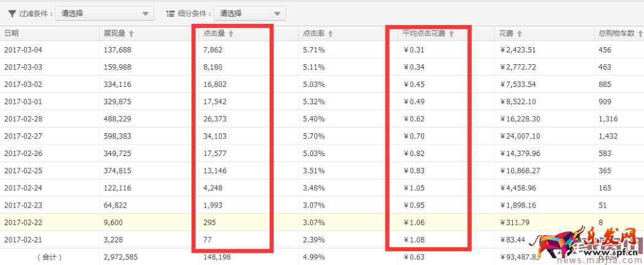Click the 34,103 clicks cell
This screenshot has width=644, height=265.
click(x=216, y=136)
